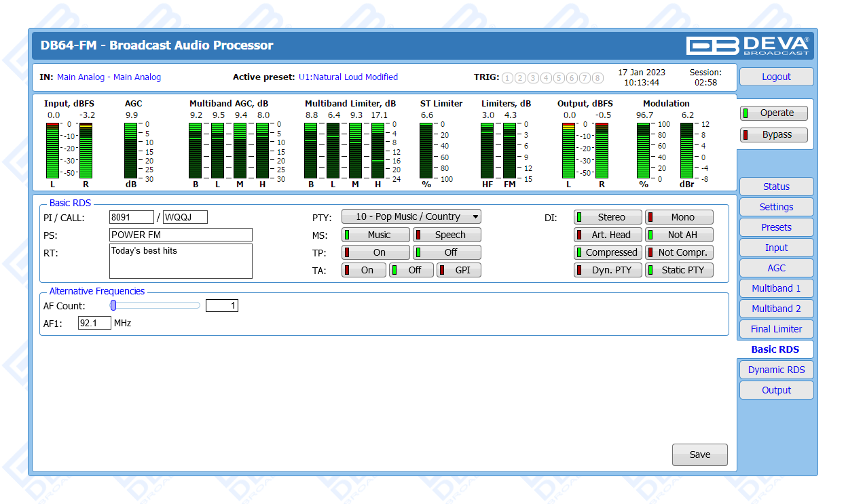Switch processor to Bypass mode

click(774, 134)
